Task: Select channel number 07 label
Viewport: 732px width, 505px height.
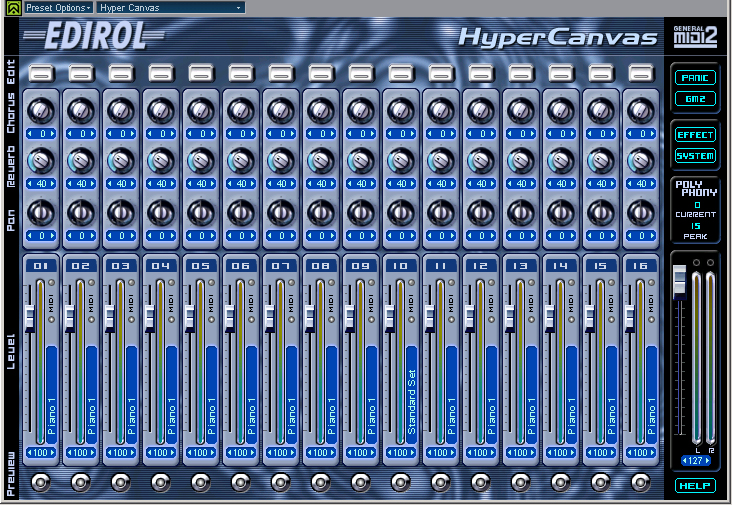Action: tap(281, 266)
